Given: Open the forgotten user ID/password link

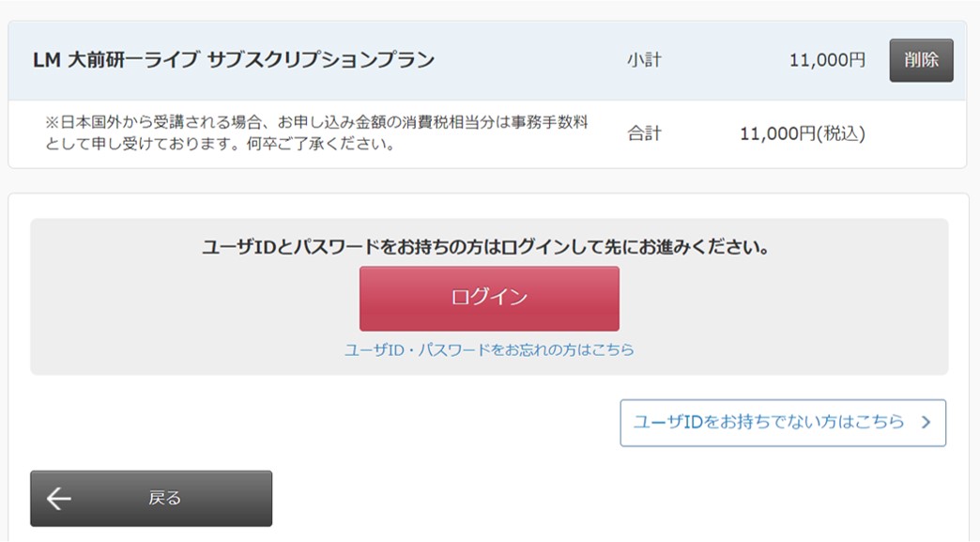Looking at the screenshot, I should point(489,349).
